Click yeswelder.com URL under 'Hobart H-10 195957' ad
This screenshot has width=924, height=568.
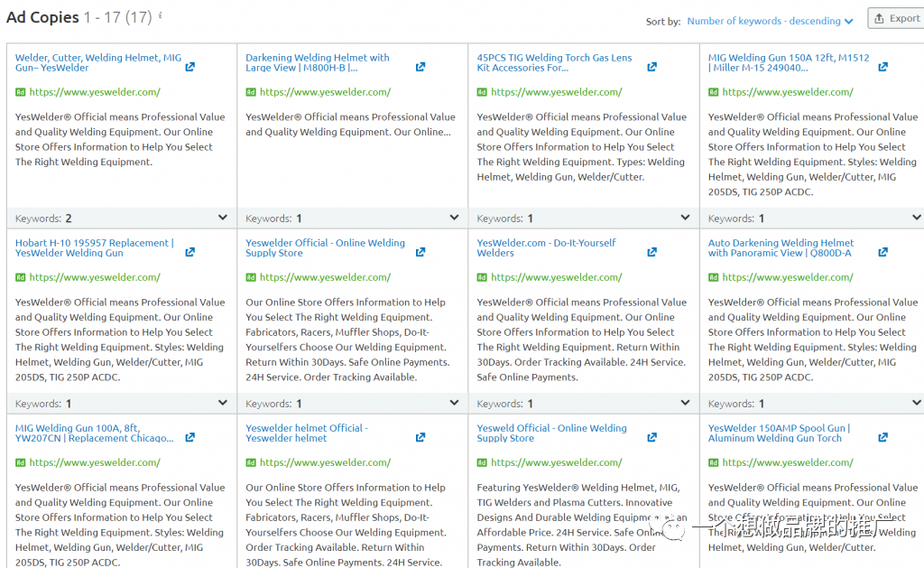(95, 277)
